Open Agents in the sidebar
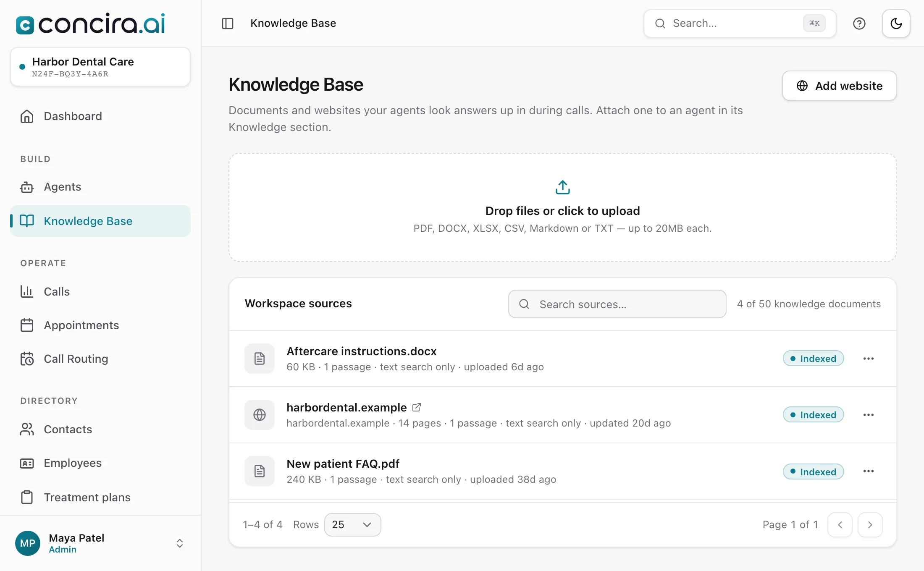924x571 pixels. [100, 187]
